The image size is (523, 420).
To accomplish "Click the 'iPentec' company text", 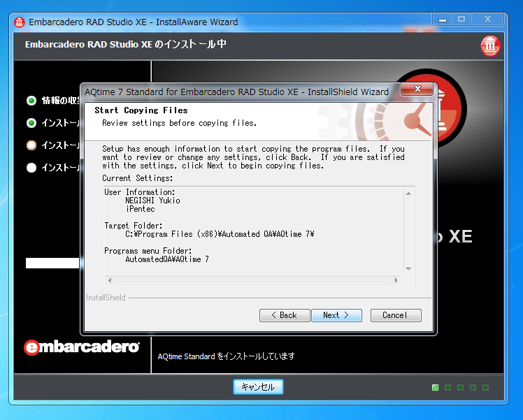I will tap(140, 209).
